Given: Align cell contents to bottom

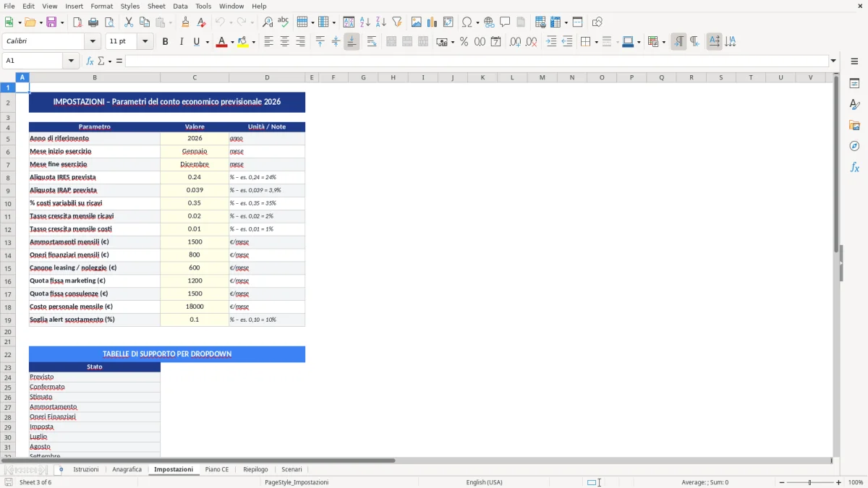Looking at the screenshot, I should pos(352,42).
